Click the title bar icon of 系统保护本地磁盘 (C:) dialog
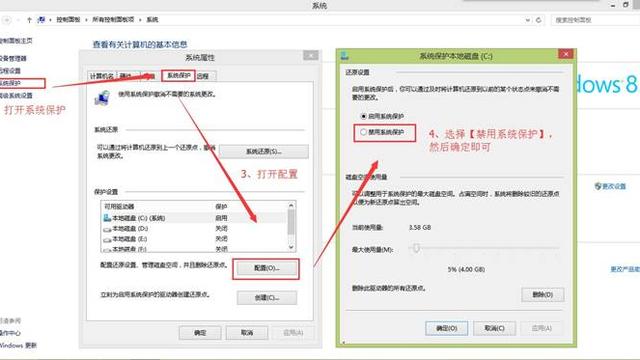Screen dimensions: 640x360 [344, 56]
